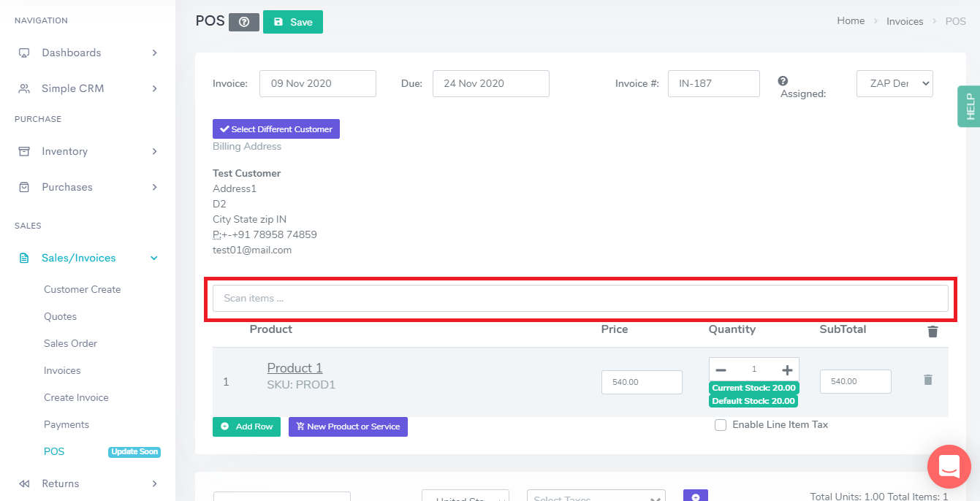Click the Update Soon badge
This screenshot has width=980, height=501.
(134, 451)
